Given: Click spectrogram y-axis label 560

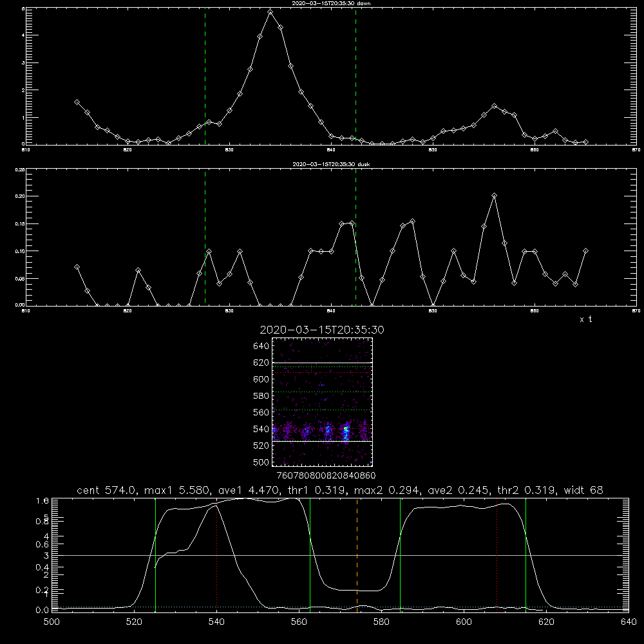Looking at the screenshot, I should 261,412.
